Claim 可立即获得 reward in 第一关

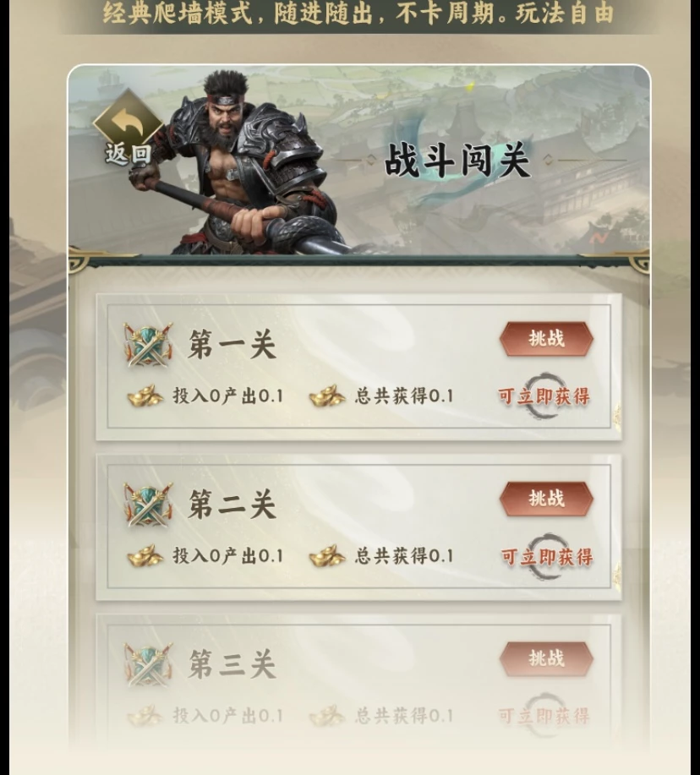pyautogui.click(x=544, y=396)
